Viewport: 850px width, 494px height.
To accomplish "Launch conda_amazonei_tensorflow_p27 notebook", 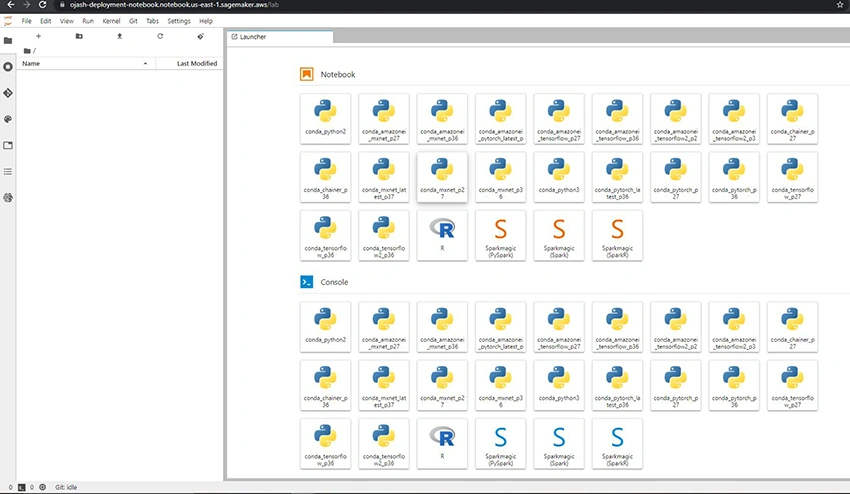I will pyautogui.click(x=559, y=119).
